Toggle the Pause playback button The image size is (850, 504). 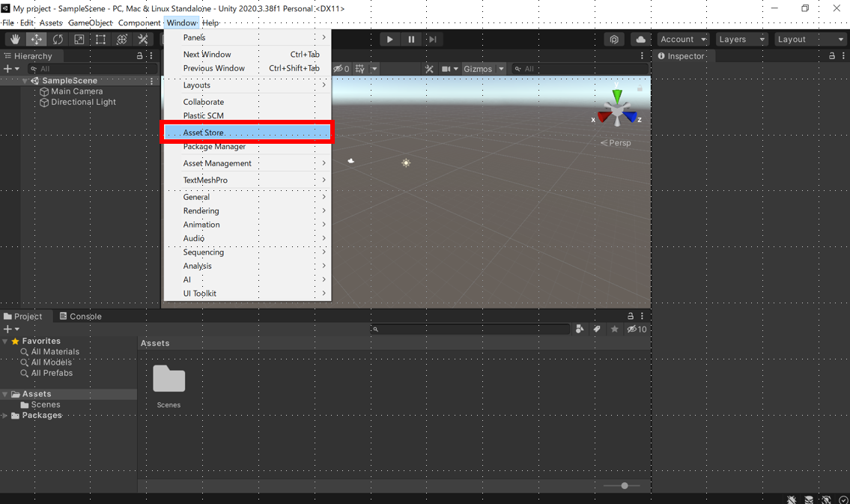pyautogui.click(x=410, y=39)
